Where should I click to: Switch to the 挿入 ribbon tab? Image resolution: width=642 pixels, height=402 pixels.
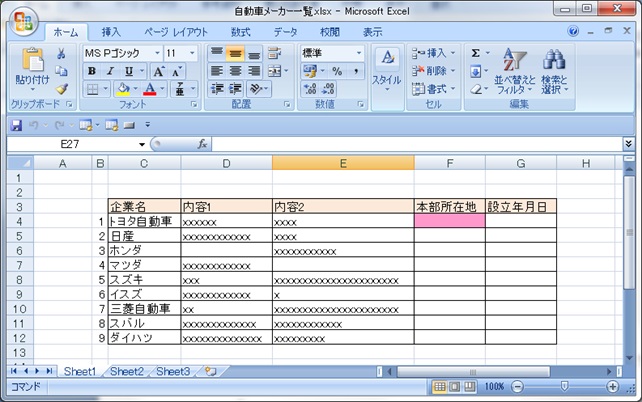111,32
